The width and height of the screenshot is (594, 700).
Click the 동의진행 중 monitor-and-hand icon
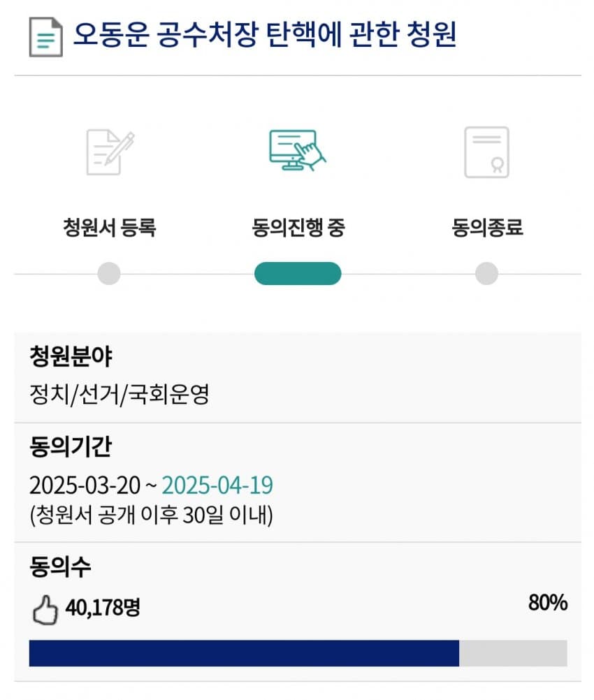[x=297, y=151]
